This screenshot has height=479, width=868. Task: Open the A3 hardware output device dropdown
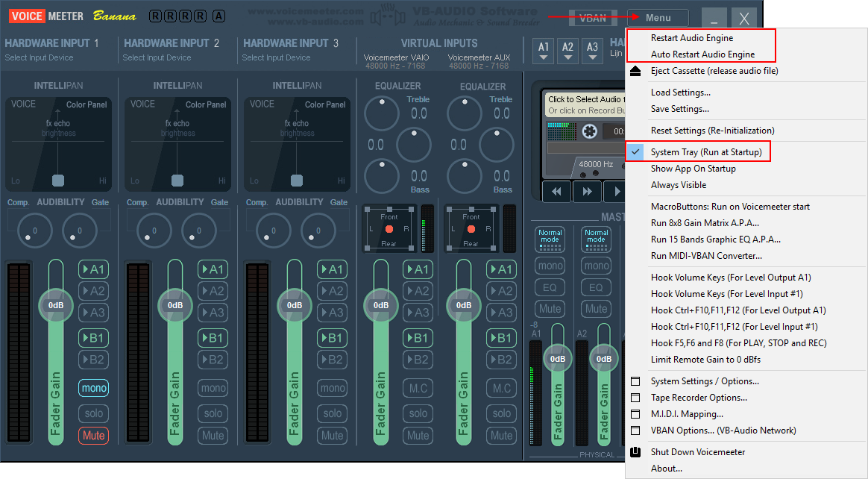pos(592,51)
